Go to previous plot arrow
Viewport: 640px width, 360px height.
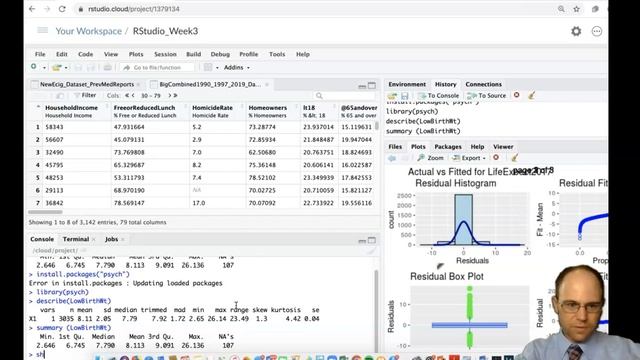[x=392, y=158]
